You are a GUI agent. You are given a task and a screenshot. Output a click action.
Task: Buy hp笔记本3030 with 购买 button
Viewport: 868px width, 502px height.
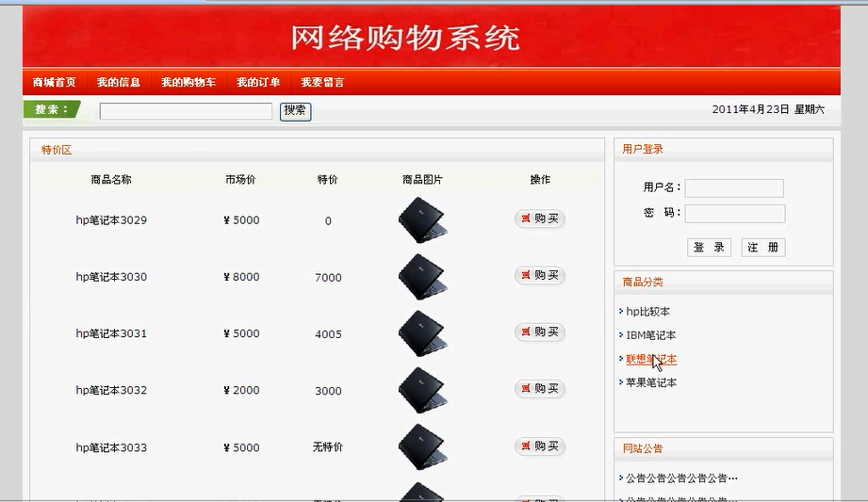pyautogui.click(x=540, y=275)
